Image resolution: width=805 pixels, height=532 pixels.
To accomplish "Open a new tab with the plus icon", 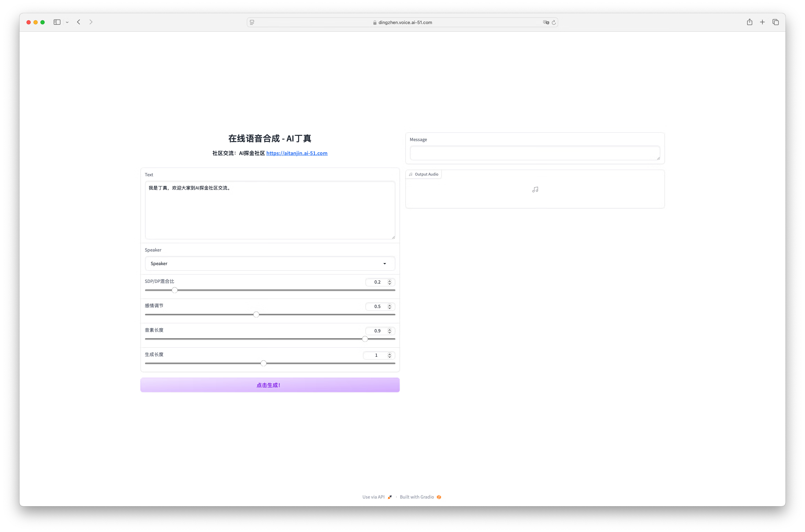I will [762, 22].
